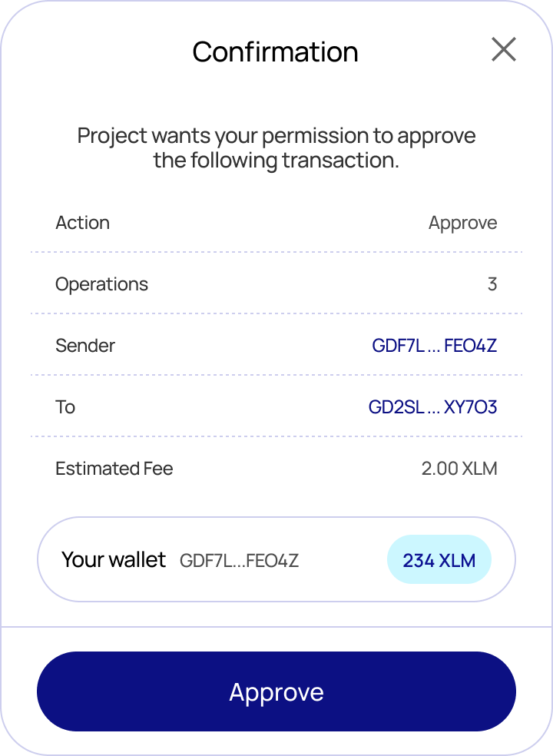Click the To row label

click(65, 407)
